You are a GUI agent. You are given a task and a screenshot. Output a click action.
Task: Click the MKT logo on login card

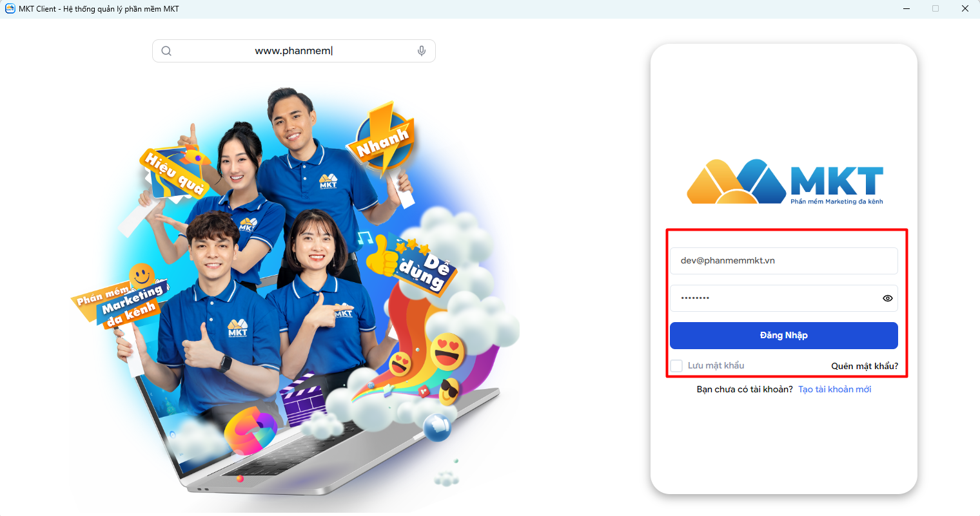tap(785, 182)
